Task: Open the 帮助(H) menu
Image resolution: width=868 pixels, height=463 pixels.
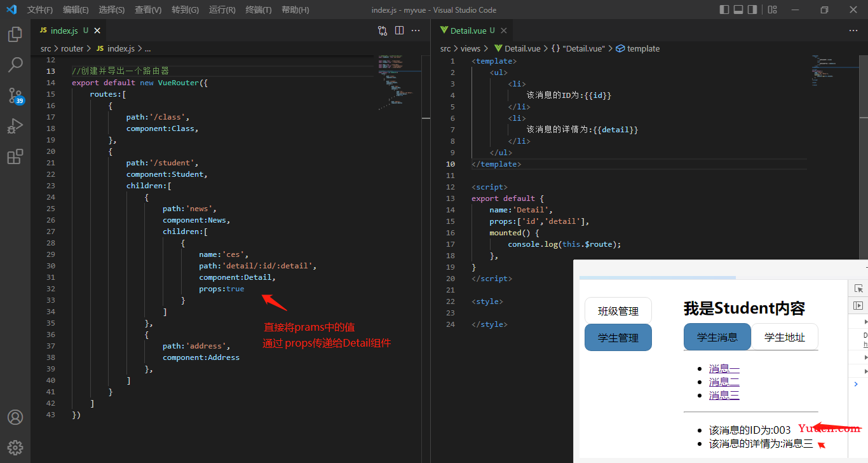Action: click(295, 10)
